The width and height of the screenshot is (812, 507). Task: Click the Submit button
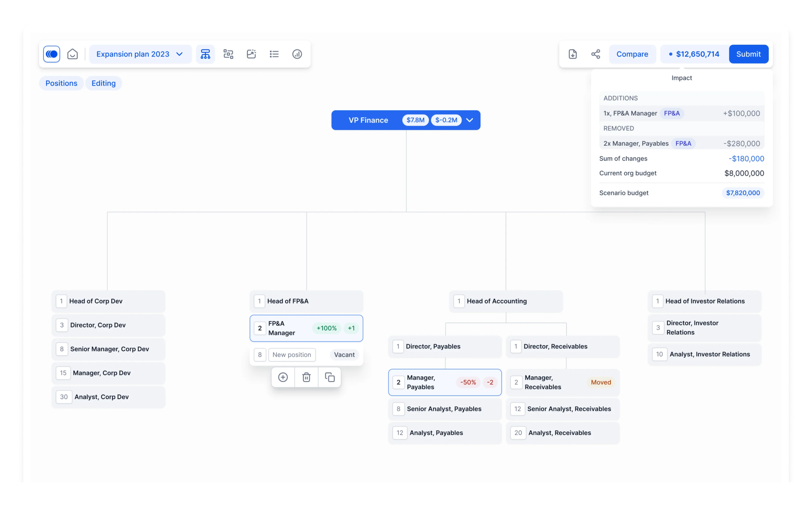coord(748,54)
